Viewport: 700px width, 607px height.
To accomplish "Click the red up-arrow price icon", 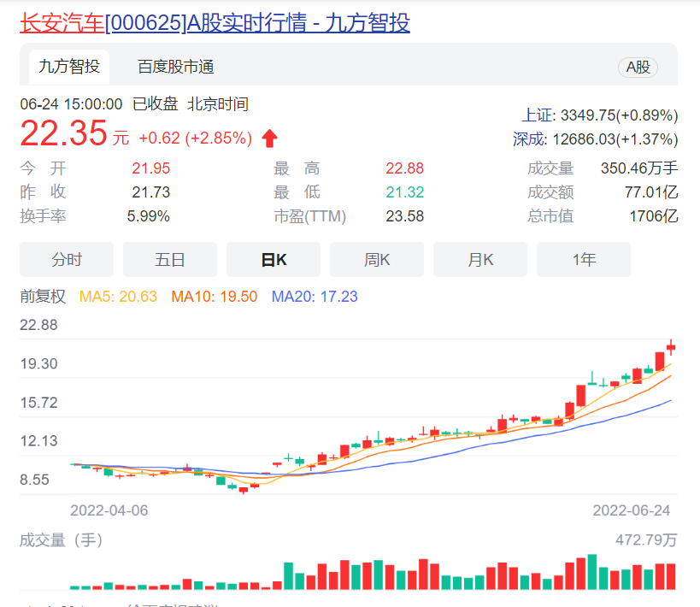I will point(269,138).
